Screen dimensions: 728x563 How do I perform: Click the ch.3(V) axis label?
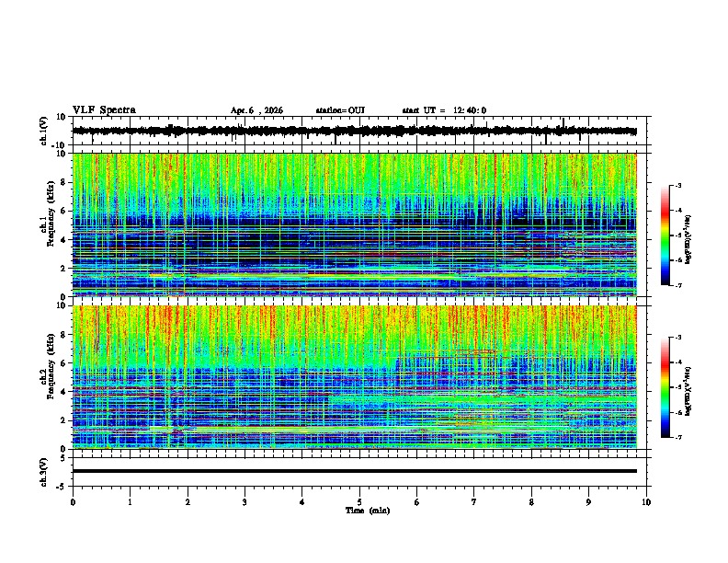pyautogui.click(x=44, y=472)
